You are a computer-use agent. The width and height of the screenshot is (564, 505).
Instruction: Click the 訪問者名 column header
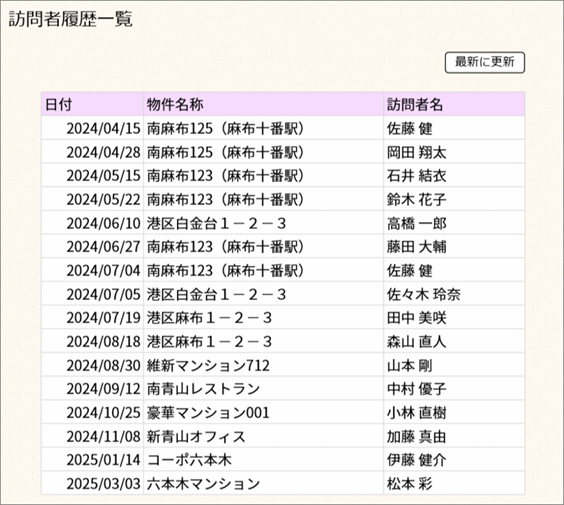pyautogui.click(x=454, y=104)
